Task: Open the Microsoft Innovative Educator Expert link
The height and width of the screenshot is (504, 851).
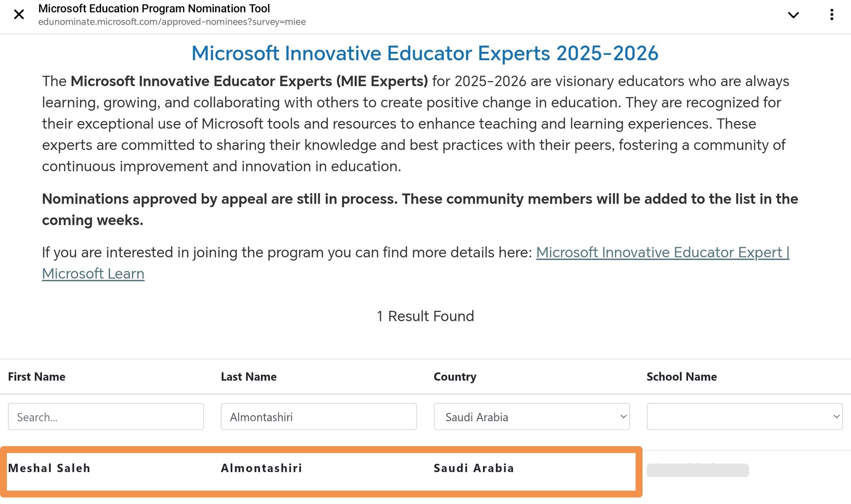Action: (662, 253)
